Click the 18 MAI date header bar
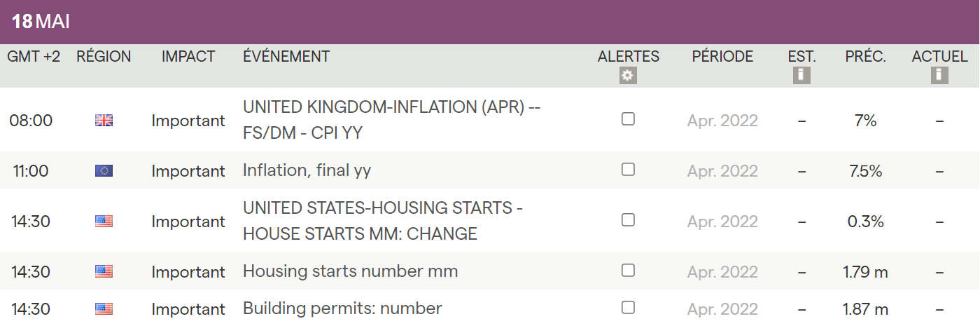This screenshot has height=326, width=980. click(x=490, y=22)
